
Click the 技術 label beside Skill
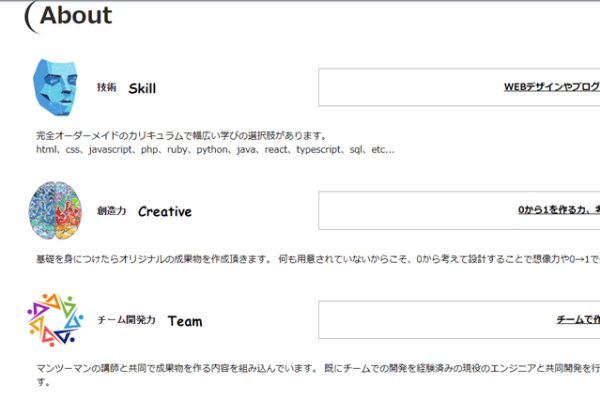pos(106,88)
